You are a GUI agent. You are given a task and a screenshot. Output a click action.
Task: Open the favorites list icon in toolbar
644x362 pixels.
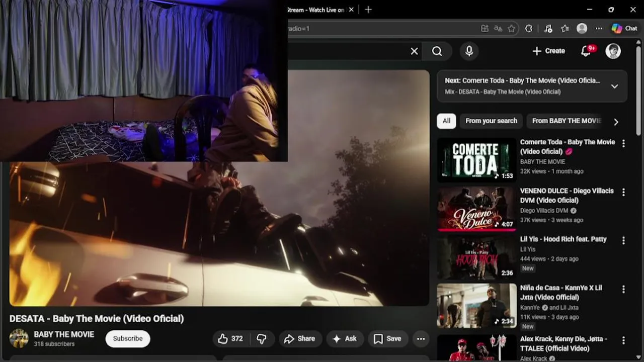[565, 29]
